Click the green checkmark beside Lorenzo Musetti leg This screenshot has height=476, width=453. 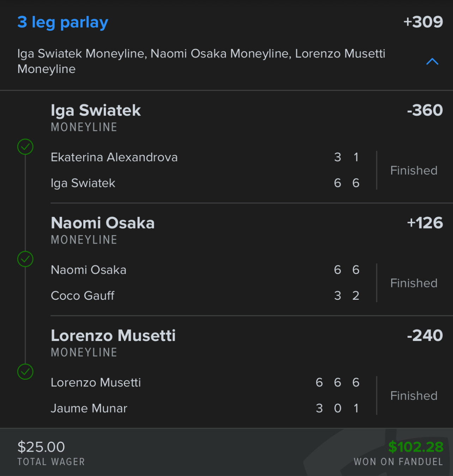point(25,372)
